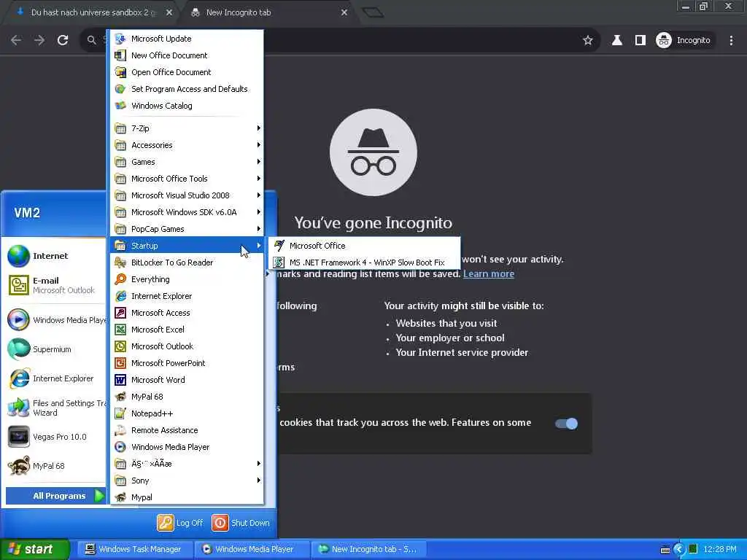Click green system tray icon by clock
Viewport: 747px width, 560px height.
point(693,549)
